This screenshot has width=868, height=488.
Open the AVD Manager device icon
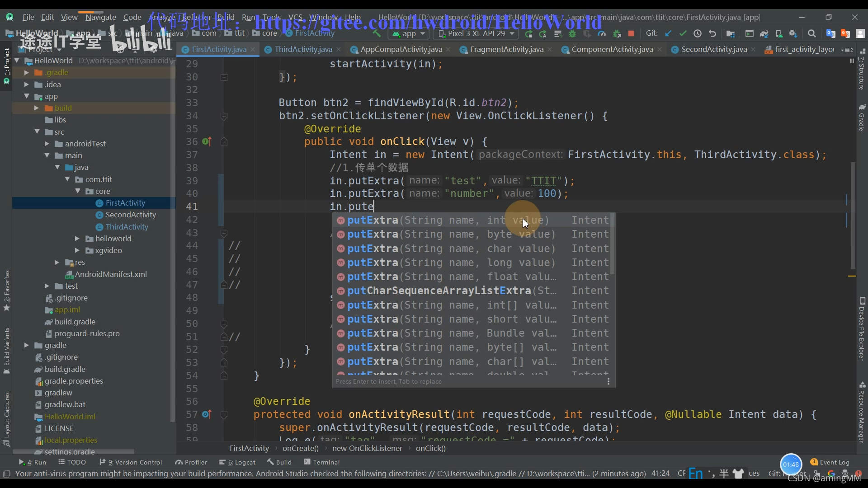(x=779, y=34)
